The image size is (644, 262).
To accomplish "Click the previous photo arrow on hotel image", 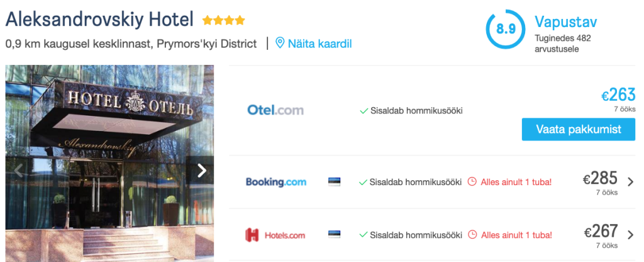I will pyautogui.click(x=19, y=171).
